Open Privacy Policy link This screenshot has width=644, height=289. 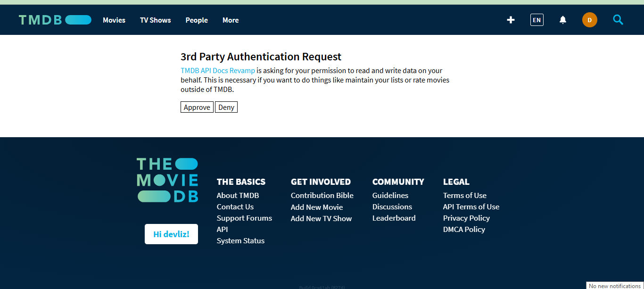point(466,218)
